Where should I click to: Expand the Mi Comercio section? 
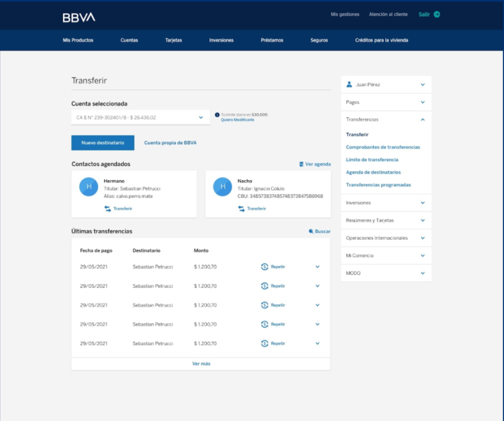tap(423, 256)
